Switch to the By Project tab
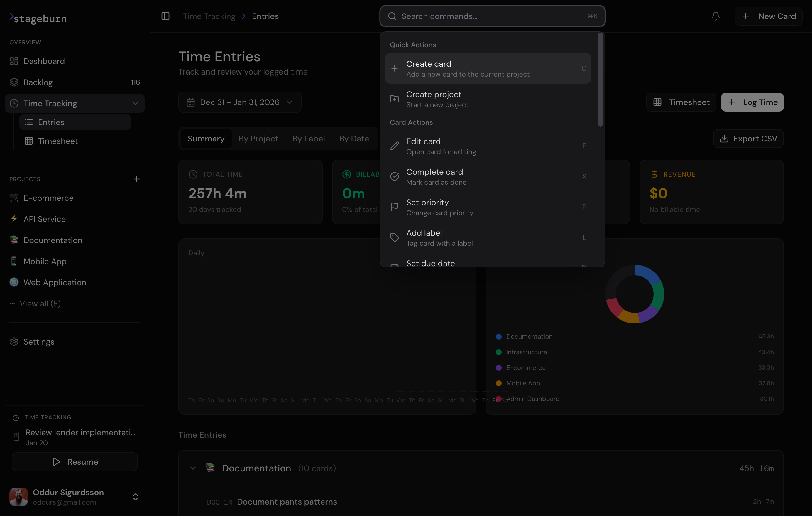The image size is (812, 516). pyautogui.click(x=258, y=138)
